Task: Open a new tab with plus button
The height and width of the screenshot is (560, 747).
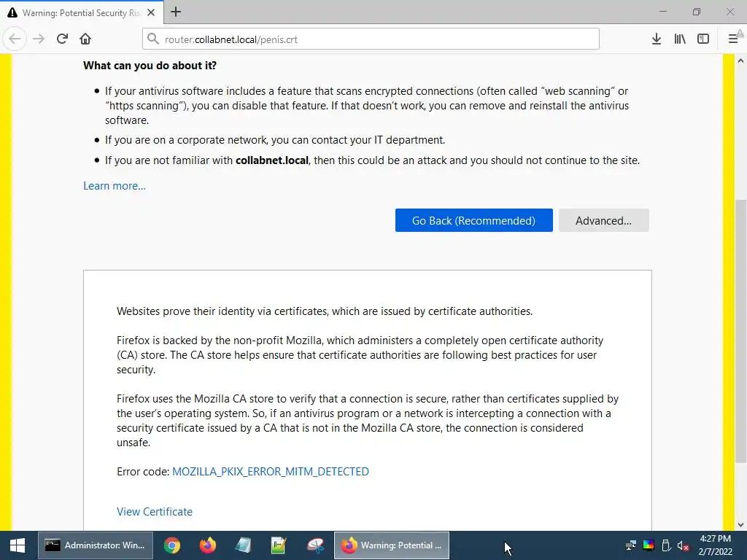Action: click(x=176, y=12)
